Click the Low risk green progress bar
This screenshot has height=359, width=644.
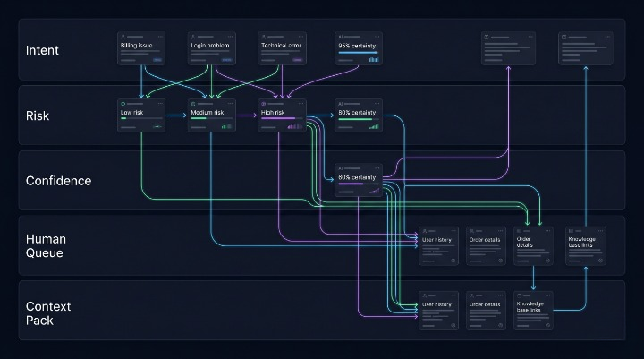point(123,118)
